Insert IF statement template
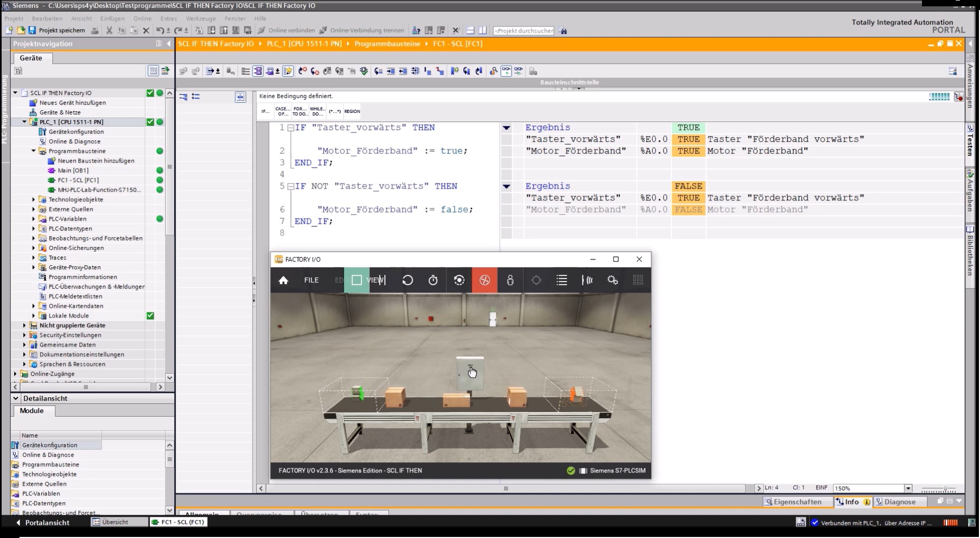The image size is (980, 538). [x=265, y=111]
